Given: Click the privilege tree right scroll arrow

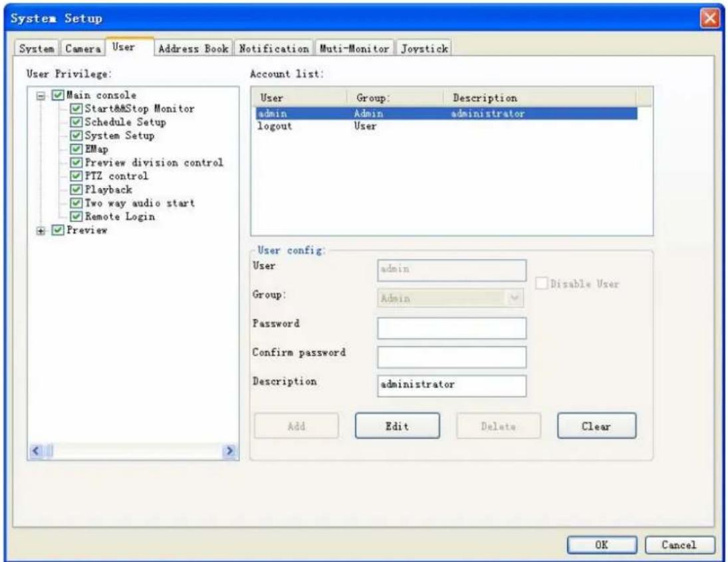Looking at the screenshot, I should click(229, 450).
